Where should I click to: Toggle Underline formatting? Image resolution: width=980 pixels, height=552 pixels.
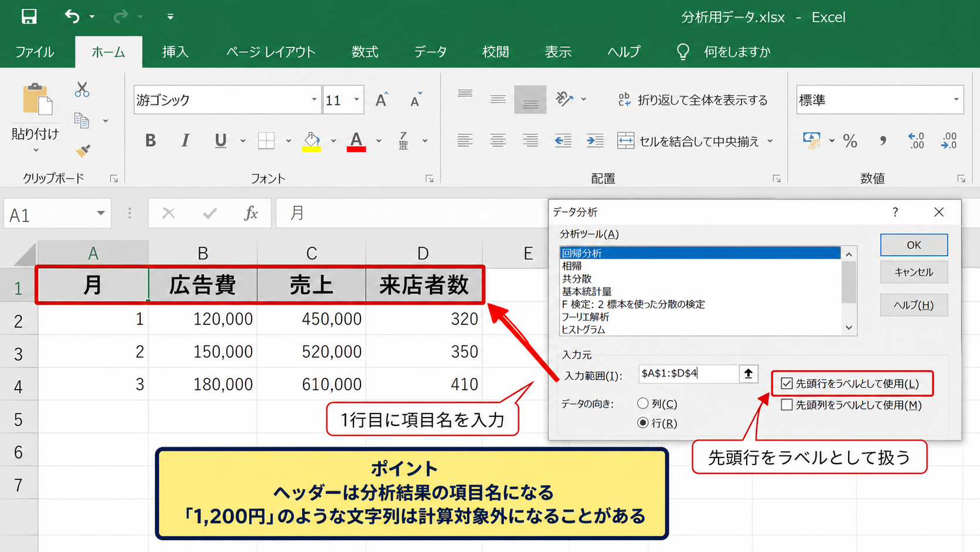pos(220,141)
